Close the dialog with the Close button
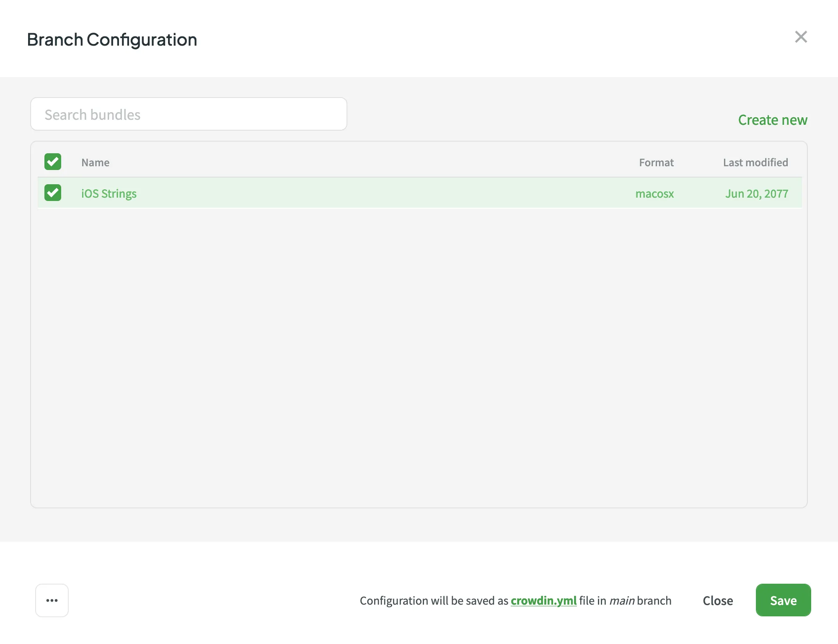 click(717, 600)
